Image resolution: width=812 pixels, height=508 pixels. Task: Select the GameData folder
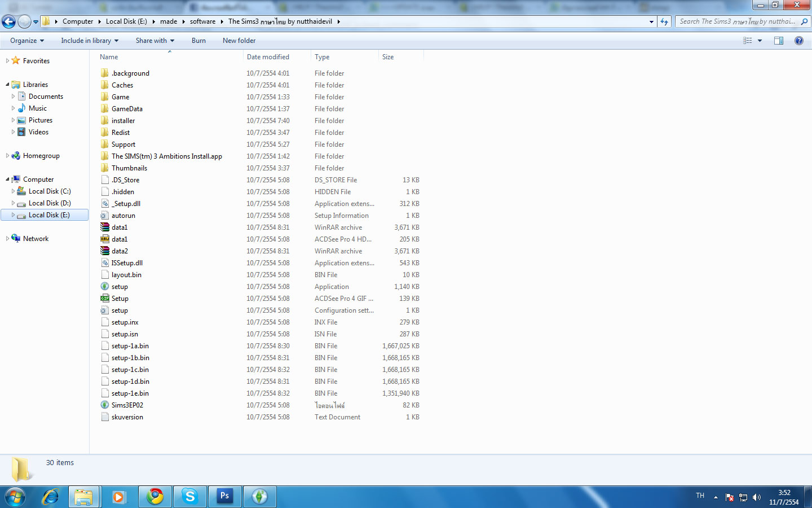127,109
